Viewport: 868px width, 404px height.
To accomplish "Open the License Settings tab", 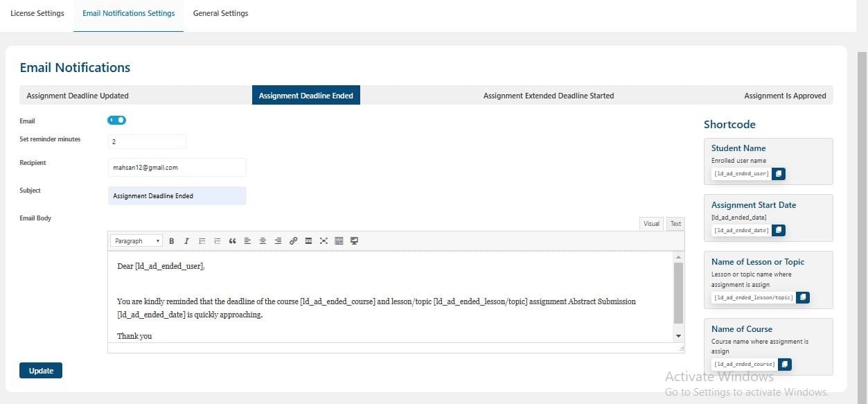I will tap(37, 13).
